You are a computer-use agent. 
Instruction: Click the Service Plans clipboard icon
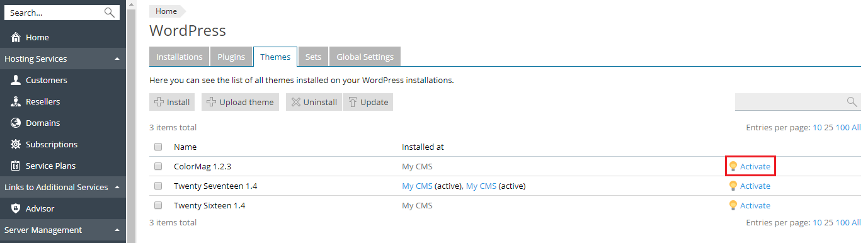pyautogui.click(x=16, y=166)
